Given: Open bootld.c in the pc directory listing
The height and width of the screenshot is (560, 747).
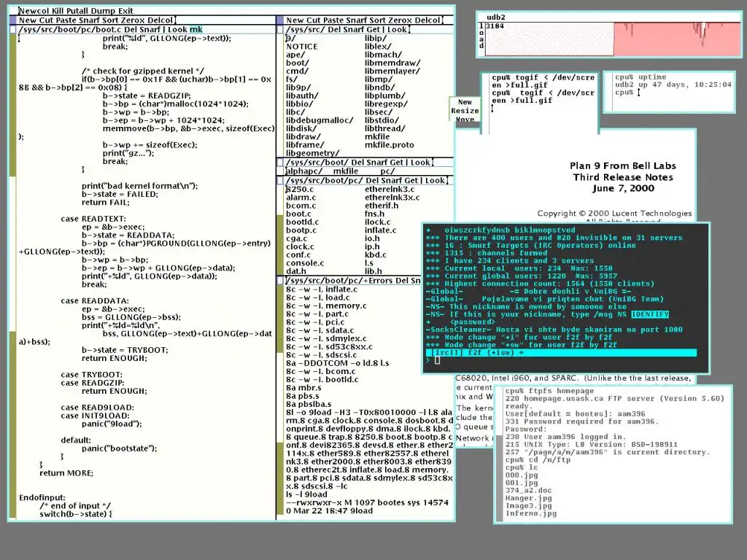Looking at the screenshot, I should pos(303,222).
